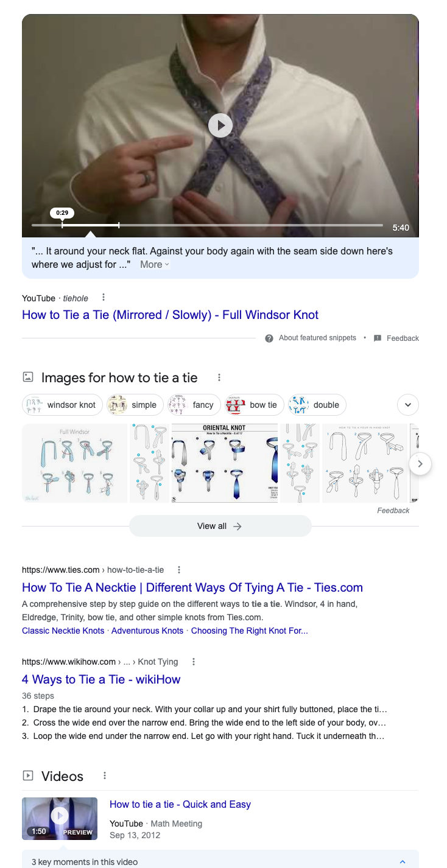This screenshot has height=868, width=447.
Task: Select the windsor knot image filter chip
Action: 63,405
